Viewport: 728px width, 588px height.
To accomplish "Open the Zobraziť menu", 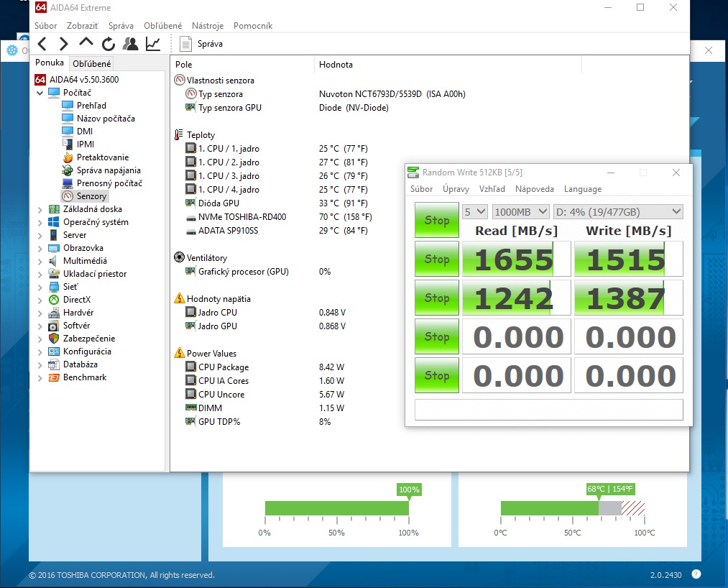I will [x=82, y=26].
